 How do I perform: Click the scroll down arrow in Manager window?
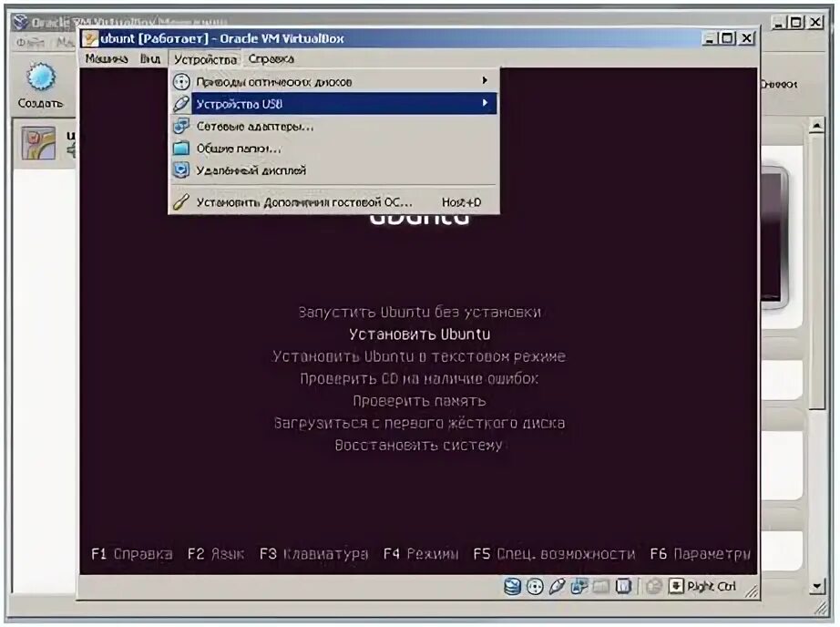coord(816,587)
